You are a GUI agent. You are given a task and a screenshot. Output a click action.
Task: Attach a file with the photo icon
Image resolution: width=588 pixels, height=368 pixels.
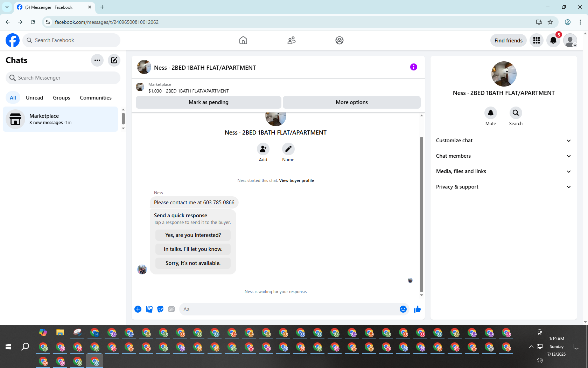click(149, 309)
